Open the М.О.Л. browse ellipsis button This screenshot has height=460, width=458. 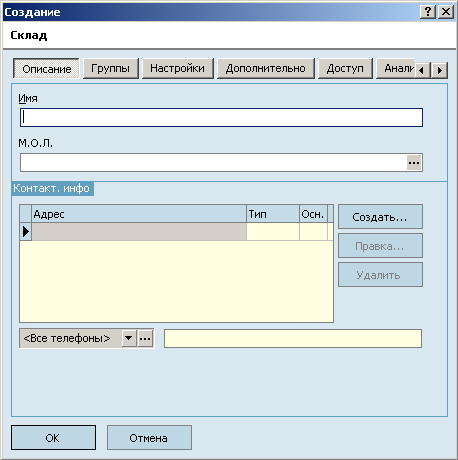(x=414, y=163)
